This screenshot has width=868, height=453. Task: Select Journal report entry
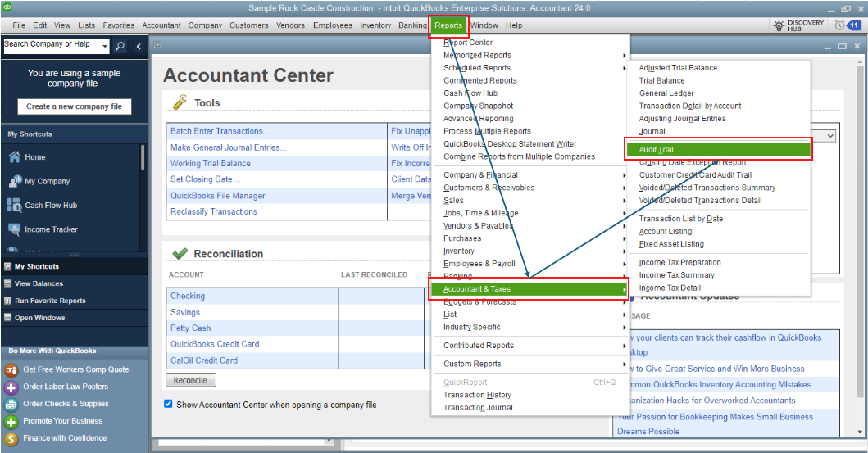(652, 132)
